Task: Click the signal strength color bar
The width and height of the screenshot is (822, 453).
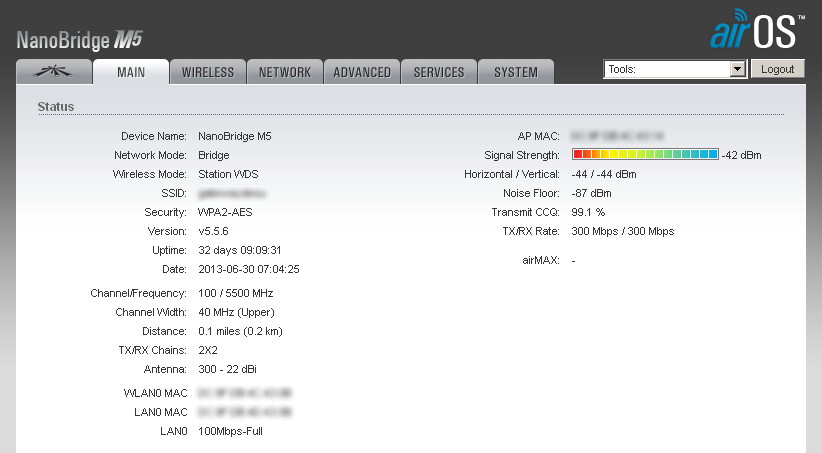Action: click(x=645, y=155)
